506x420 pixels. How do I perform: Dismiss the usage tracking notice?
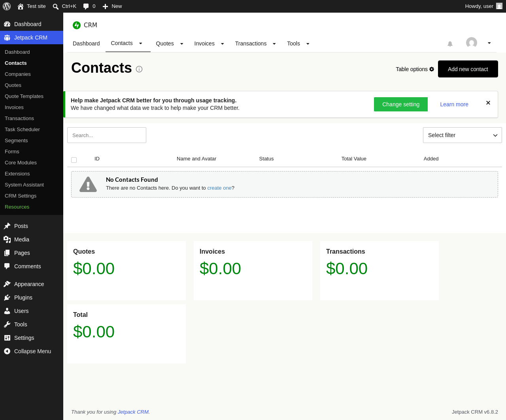pos(488,103)
